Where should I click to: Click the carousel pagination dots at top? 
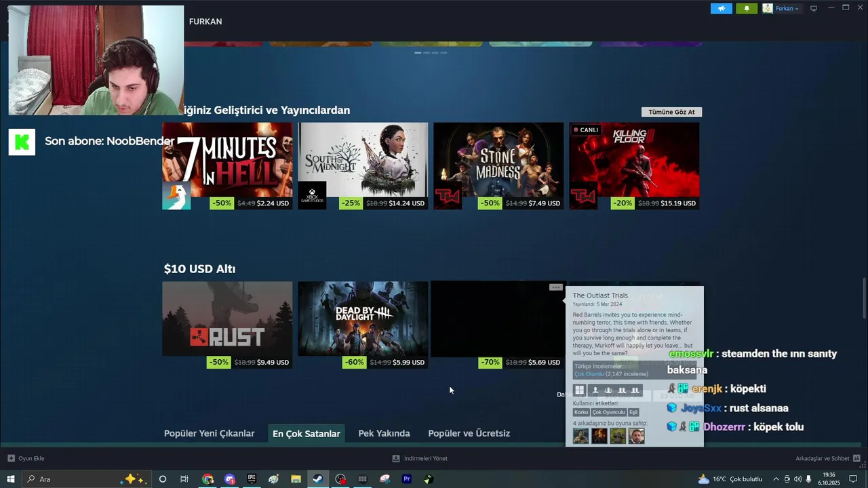[431, 52]
